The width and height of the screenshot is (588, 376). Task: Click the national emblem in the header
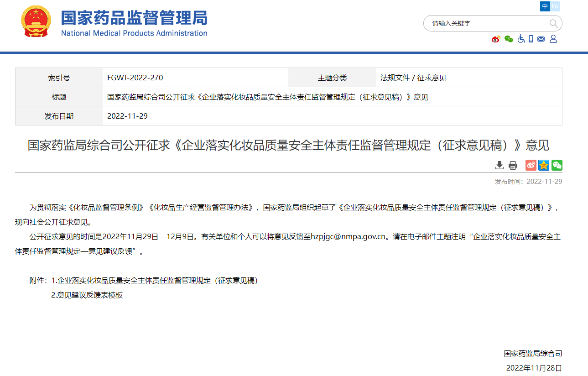pyautogui.click(x=36, y=21)
